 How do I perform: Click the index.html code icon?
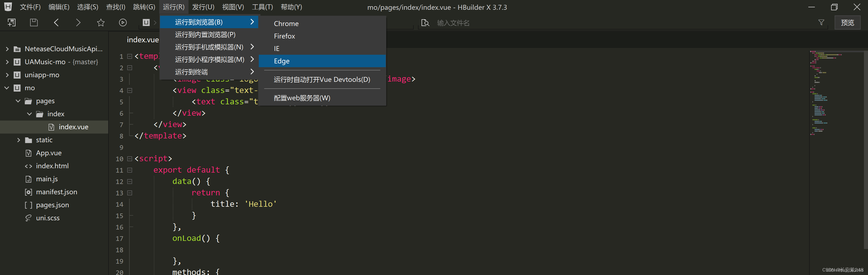point(29,166)
